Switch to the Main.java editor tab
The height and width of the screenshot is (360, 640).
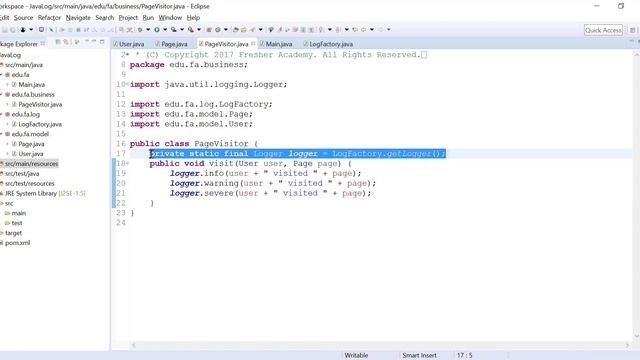276,44
